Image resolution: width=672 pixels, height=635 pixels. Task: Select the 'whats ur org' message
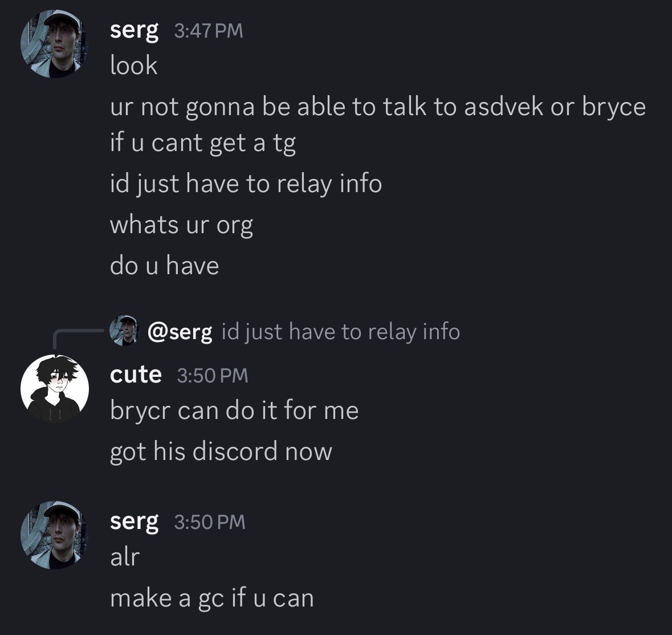click(x=181, y=225)
